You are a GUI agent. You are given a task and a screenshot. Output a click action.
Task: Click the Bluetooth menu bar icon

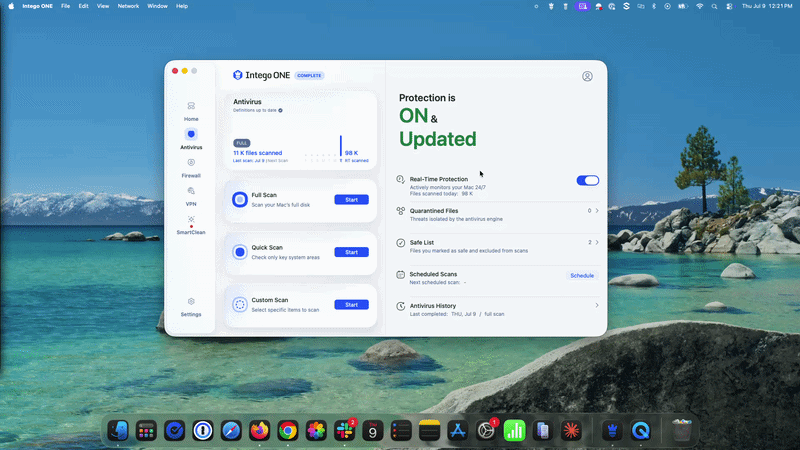pos(654,6)
